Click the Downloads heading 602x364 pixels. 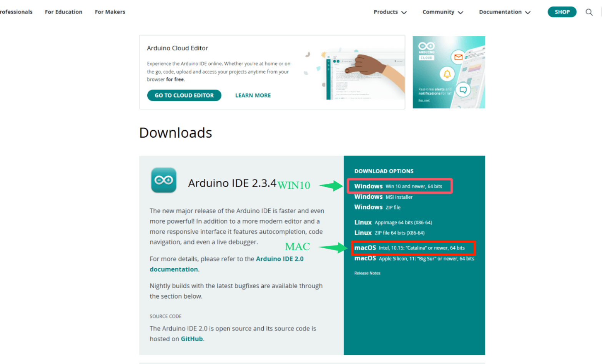176,133
